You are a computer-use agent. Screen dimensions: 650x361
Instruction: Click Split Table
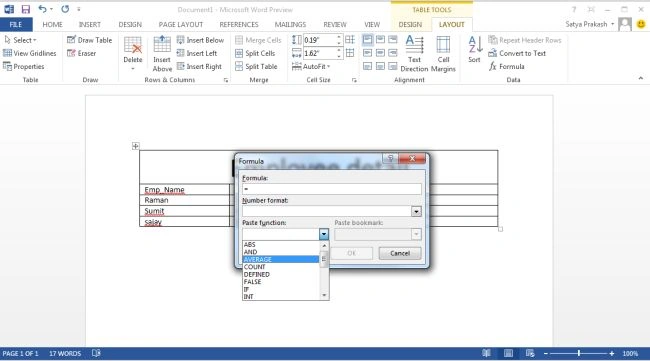(x=256, y=66)
